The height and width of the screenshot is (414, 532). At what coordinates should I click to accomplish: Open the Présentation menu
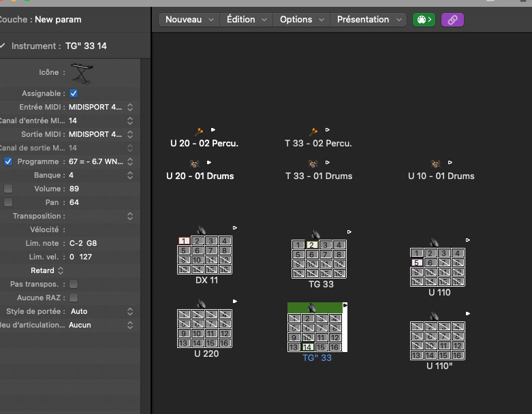369,20
